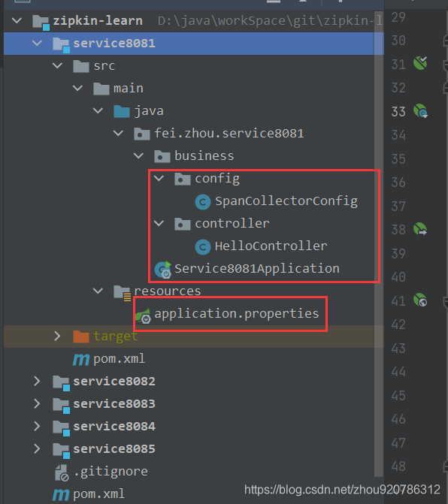This screenshot has width=448, height=504.
Task: Click the resources root folder icon
Action: [x=123, y=293]
